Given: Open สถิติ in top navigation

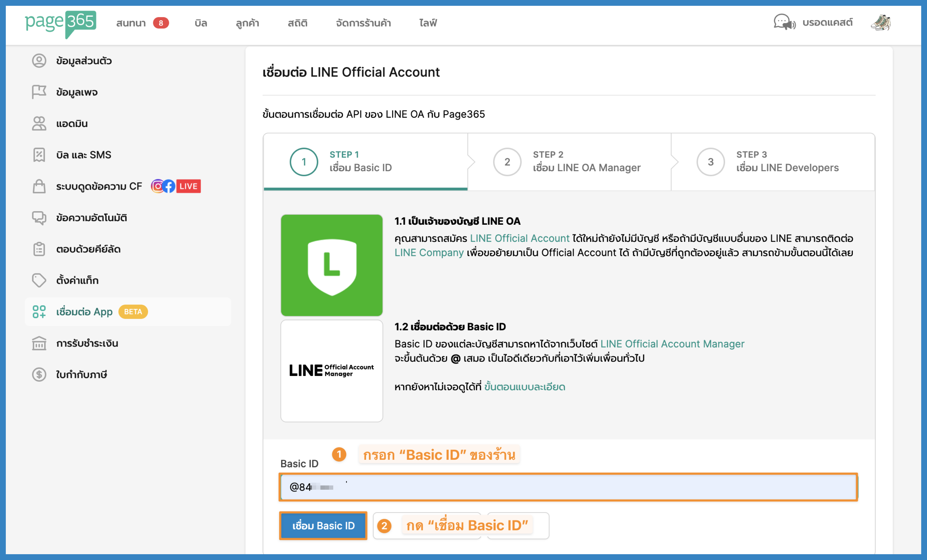Looking at the screenshot, I should click(x=297, y=23).
